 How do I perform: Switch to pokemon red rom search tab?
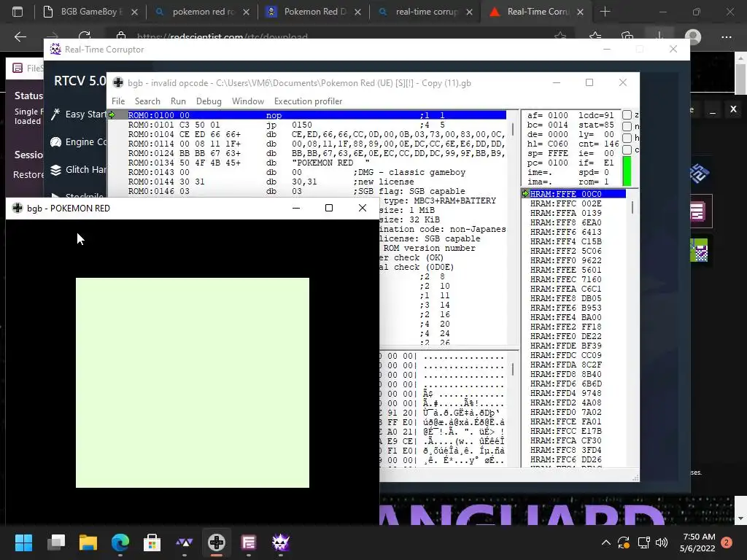click(202, 12)
